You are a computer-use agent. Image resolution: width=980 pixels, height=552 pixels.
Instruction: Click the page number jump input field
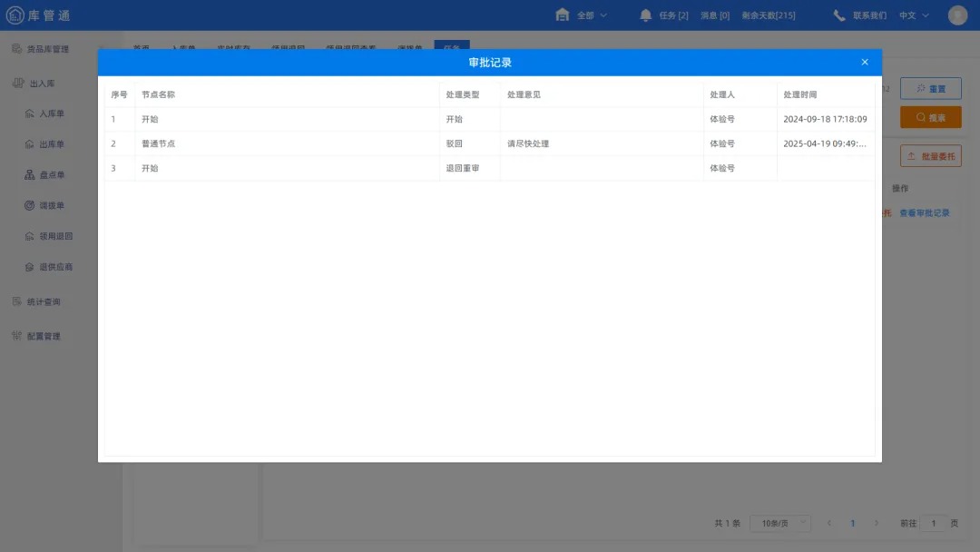(x=933, y=524)
